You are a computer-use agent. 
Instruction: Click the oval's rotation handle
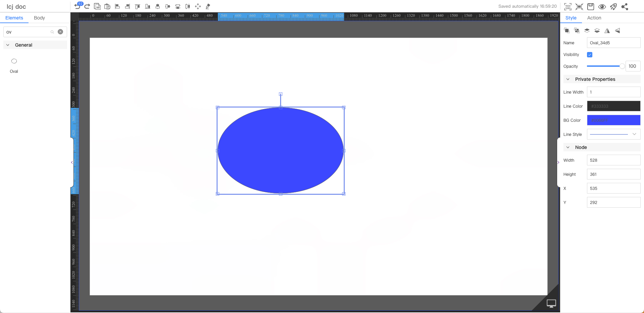(281, 94)
